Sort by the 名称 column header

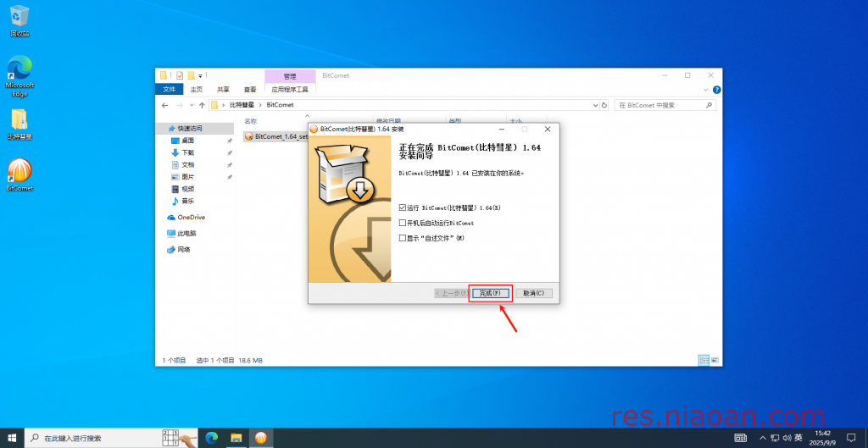click(250, 121)
